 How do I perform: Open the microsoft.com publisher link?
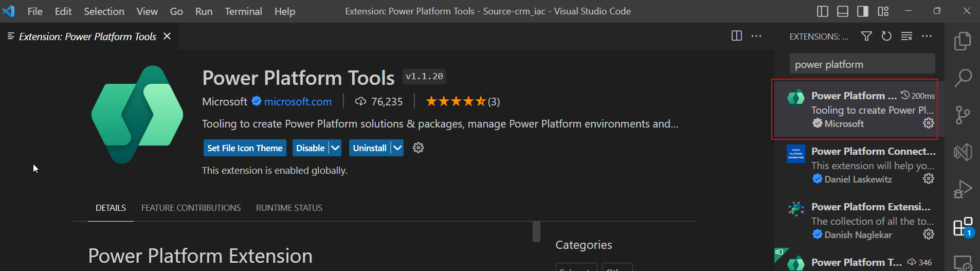tap(298, 102)
